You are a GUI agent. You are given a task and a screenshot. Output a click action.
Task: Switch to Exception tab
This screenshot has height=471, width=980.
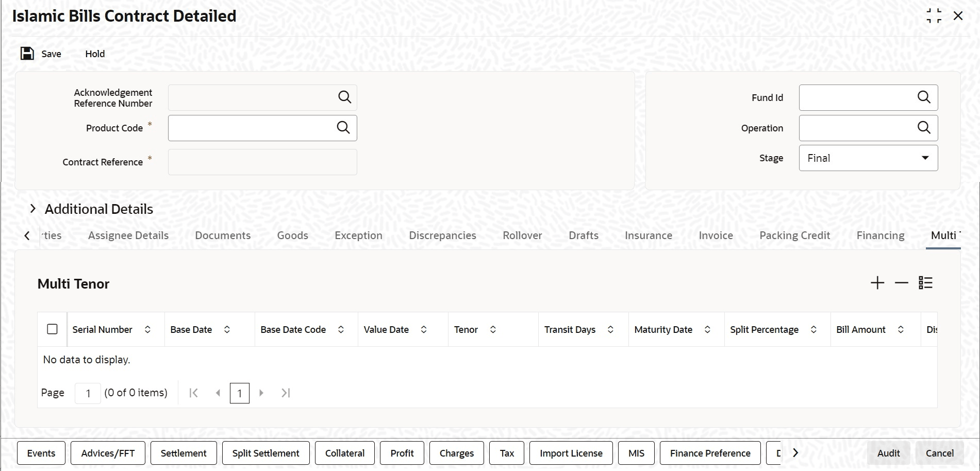[x=358, y=235]
